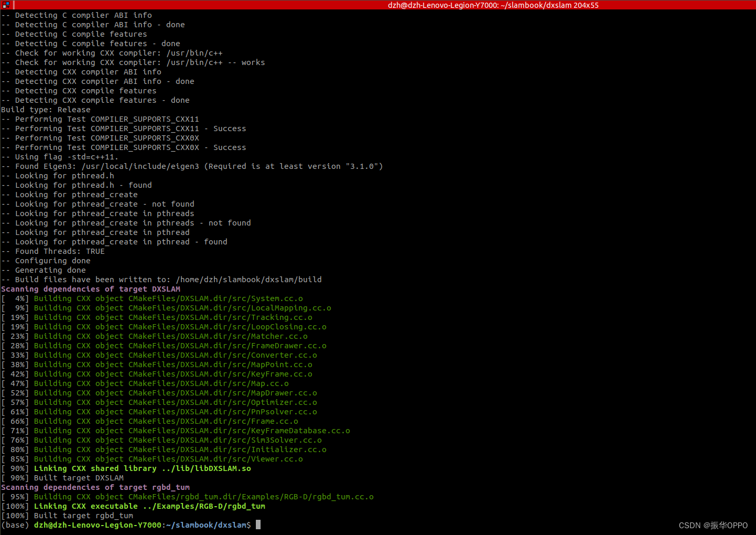Click the prompt text 'dzh@dzh-Lenovo-Legion-Y7000'
The width and height of the screenshot is (756, 535).
[98, 525]
